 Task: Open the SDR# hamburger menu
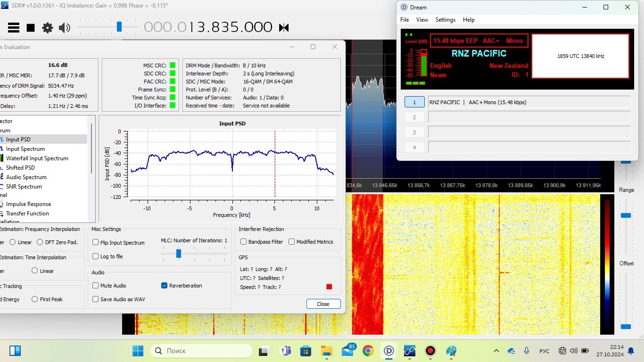pyautogui.click(x=14, y=28)
